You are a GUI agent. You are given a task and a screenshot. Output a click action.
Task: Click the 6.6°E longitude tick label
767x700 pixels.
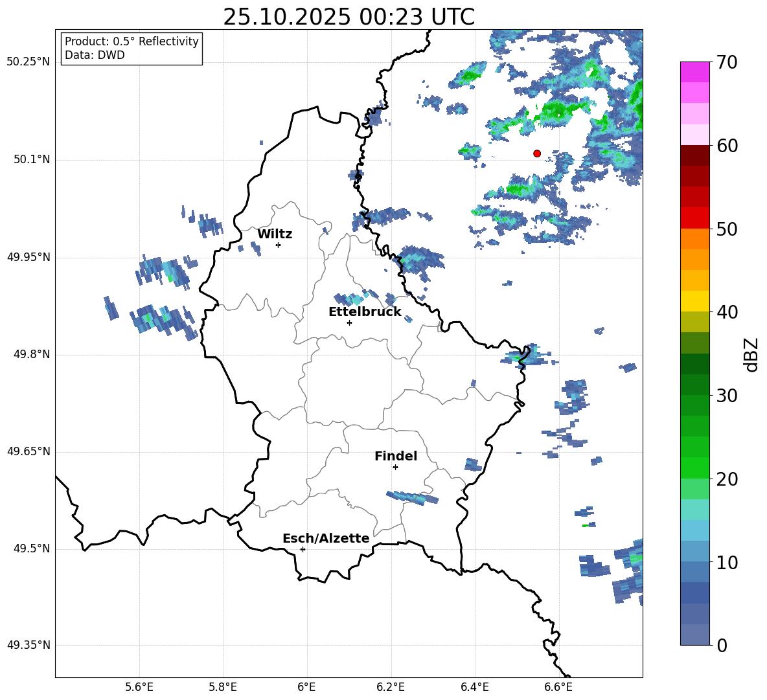click(x=558, y=687)
